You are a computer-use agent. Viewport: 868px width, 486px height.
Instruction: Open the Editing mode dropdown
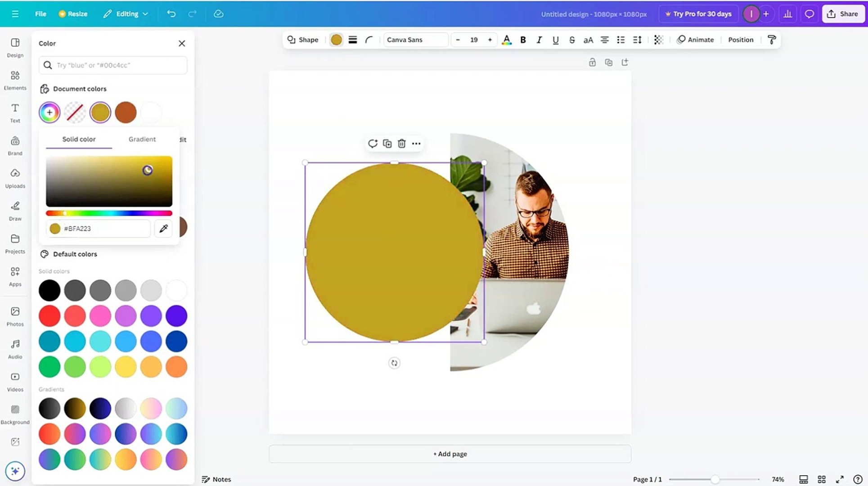click(126, 13)
